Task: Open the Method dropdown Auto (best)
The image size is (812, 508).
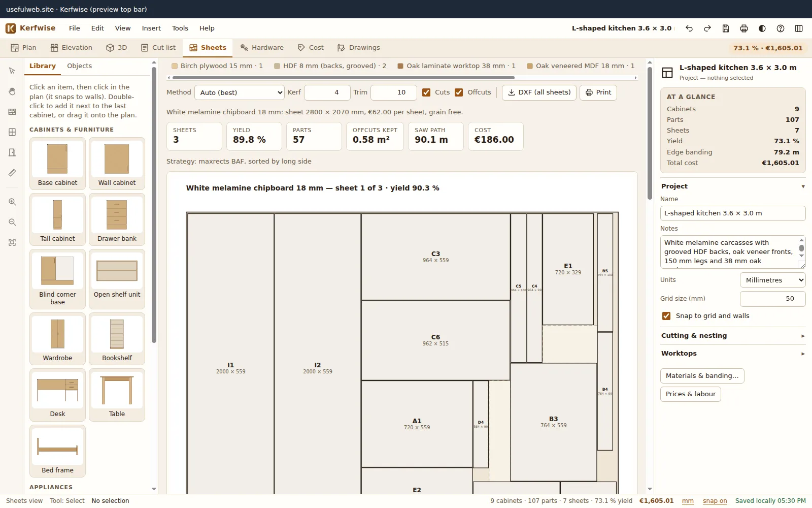Action: coord(240,92)
